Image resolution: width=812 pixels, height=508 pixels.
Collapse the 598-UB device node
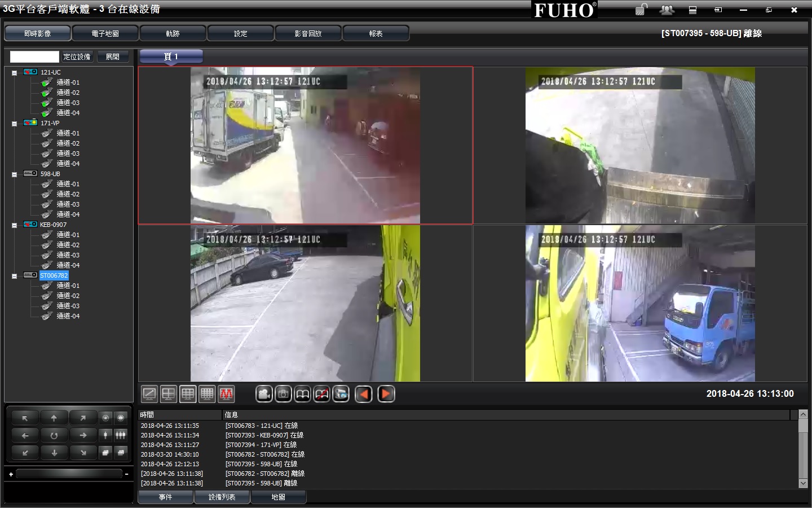tap(14, 174)
